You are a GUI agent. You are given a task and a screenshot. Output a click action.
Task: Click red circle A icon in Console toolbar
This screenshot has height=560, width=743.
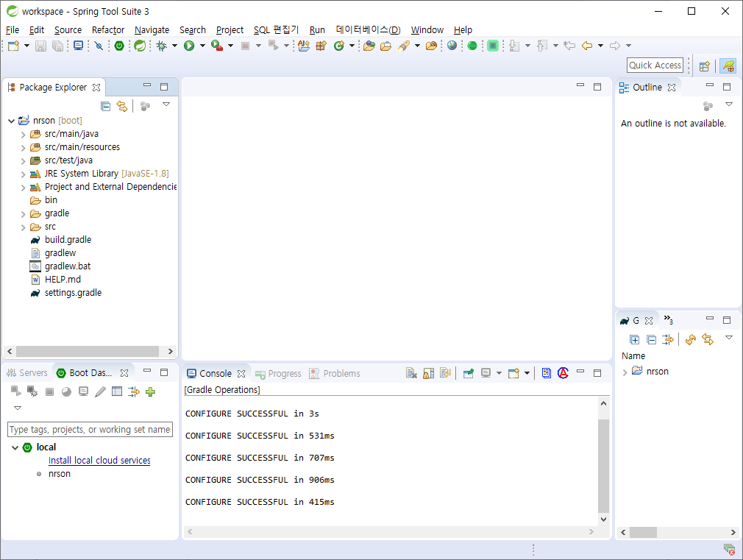tap(563, 373)
